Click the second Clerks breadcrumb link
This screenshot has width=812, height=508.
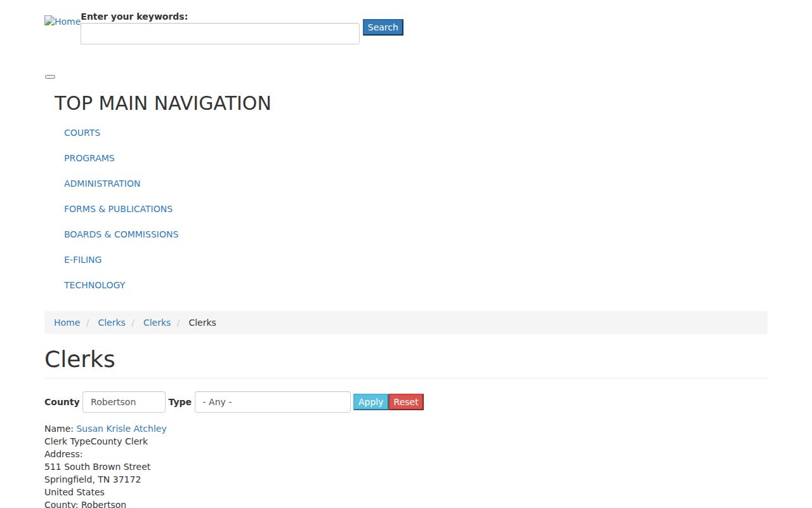pos(157,323)
